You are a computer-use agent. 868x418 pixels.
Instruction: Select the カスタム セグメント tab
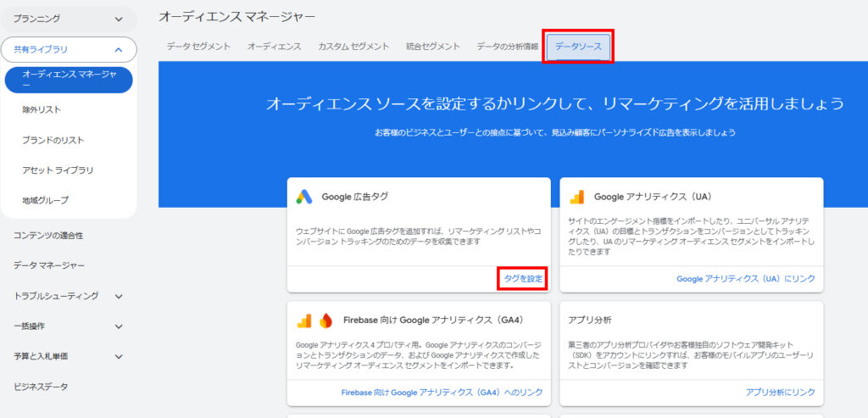point(353,47)
